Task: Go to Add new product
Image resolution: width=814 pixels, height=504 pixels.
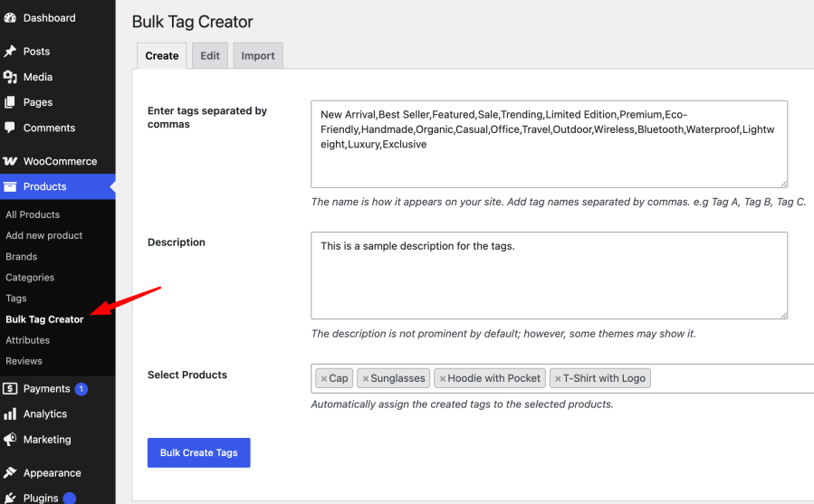Action: click(44, 235)
